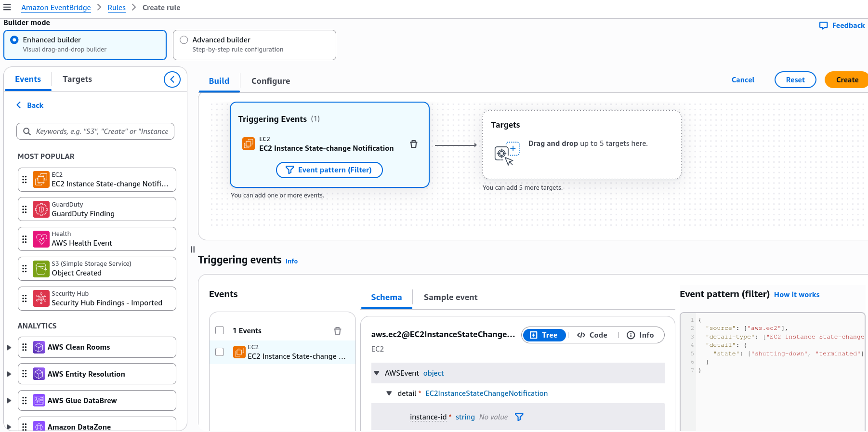The image size is (868, 432).
Task: Open the Rules breadcrumb link
Action: pyautogui.click(x=117, y=8)
